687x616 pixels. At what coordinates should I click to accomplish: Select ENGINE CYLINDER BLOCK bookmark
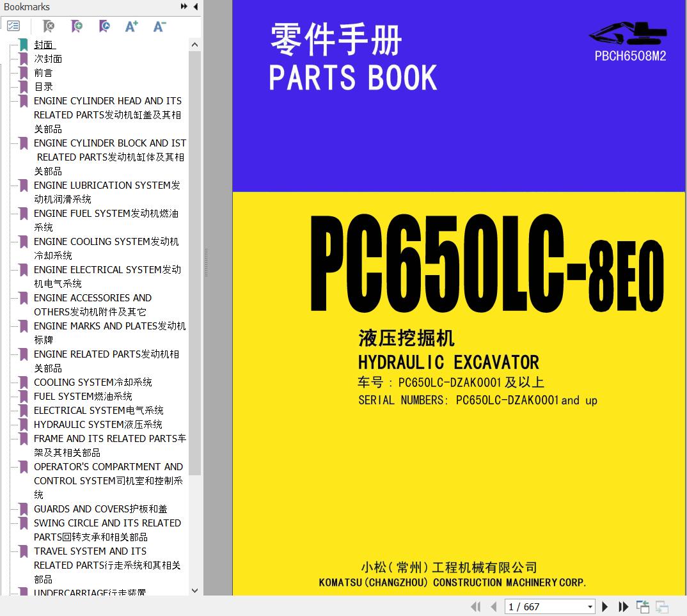pyautogui.click(x=110, y=157)
